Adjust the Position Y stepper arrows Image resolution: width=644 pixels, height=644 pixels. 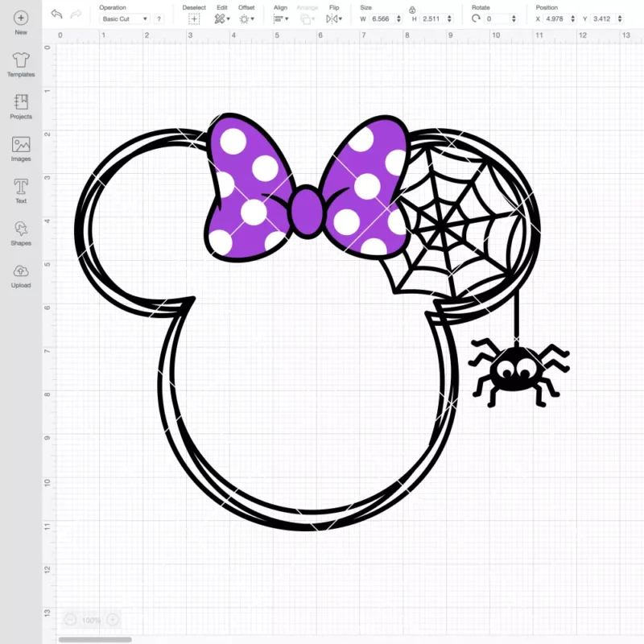point(620,19)
